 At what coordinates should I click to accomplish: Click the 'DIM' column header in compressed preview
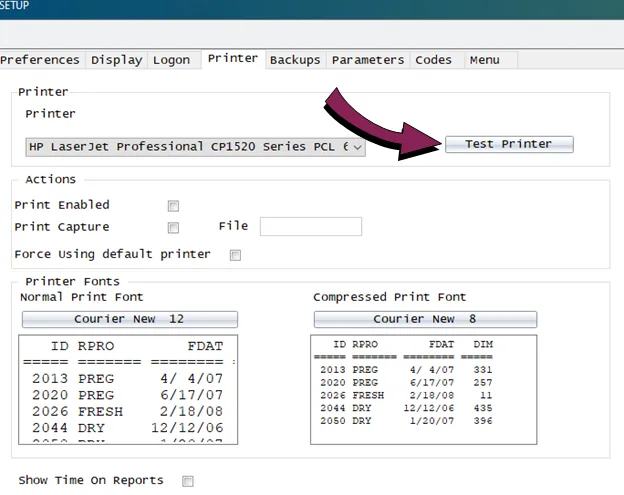pos(483,344)
